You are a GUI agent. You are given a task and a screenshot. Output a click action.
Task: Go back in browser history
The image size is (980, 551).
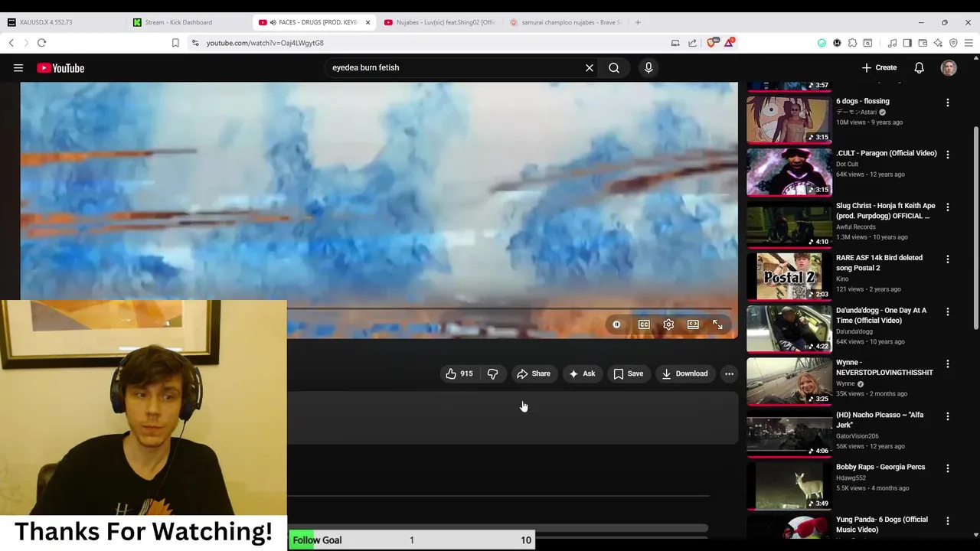(11, 43)
